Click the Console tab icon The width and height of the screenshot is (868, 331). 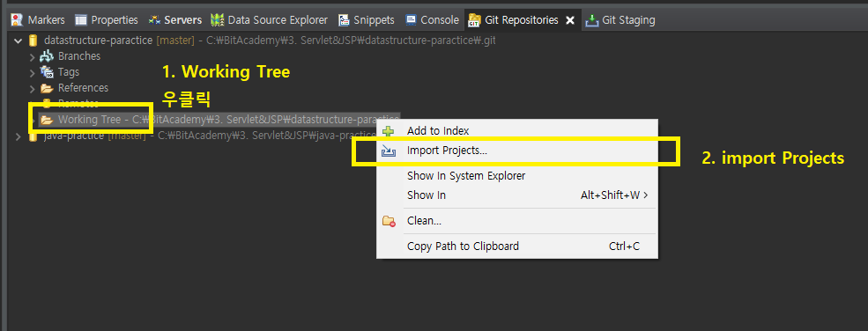[x=410, y=20]
